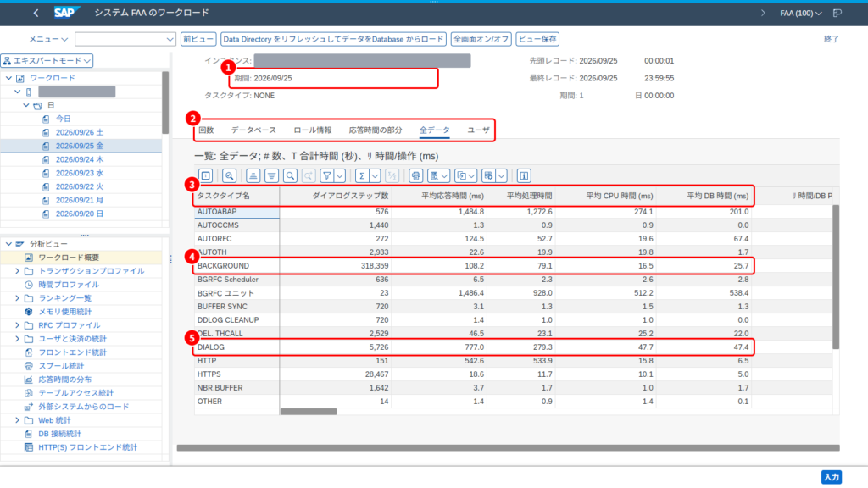Expand the Web 統計 folder
This screenshot has height=488, width=868.
(x=17, y=420)
